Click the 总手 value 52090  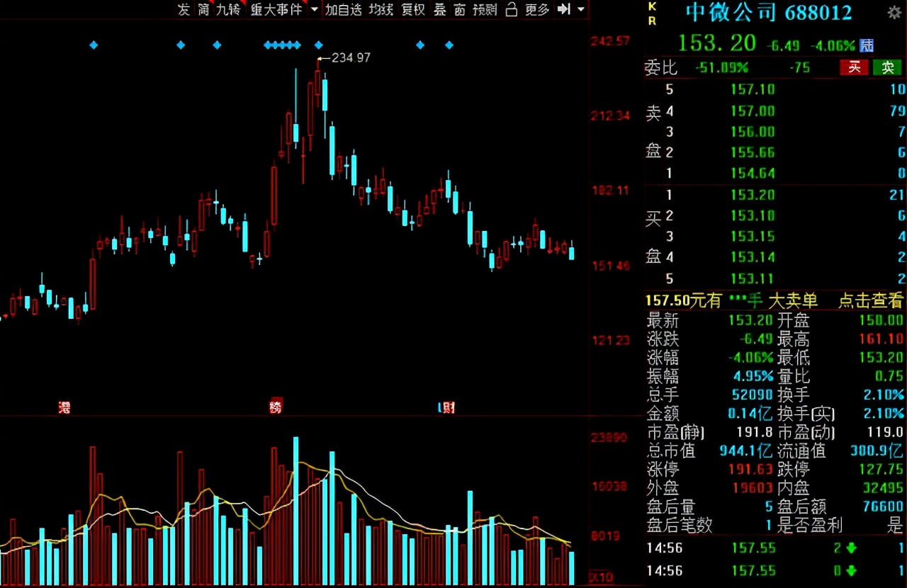point(753,395)
